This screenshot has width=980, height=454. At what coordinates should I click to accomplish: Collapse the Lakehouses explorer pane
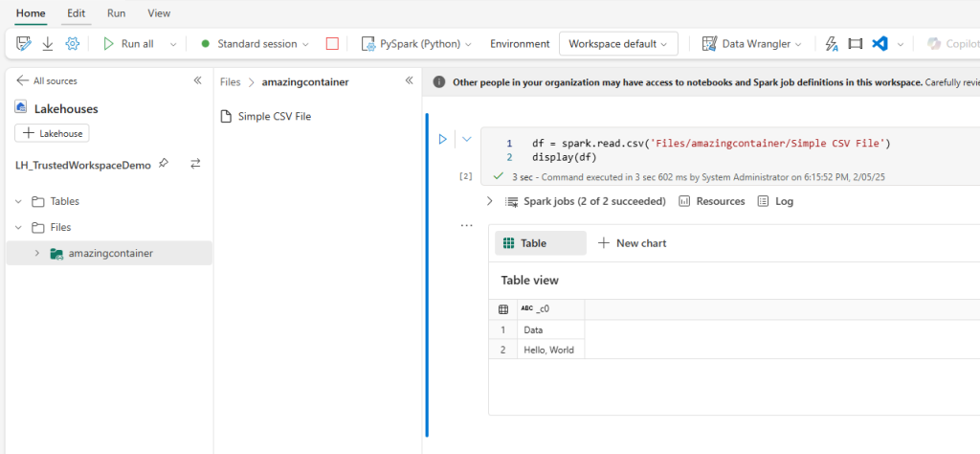coord(197,80)
